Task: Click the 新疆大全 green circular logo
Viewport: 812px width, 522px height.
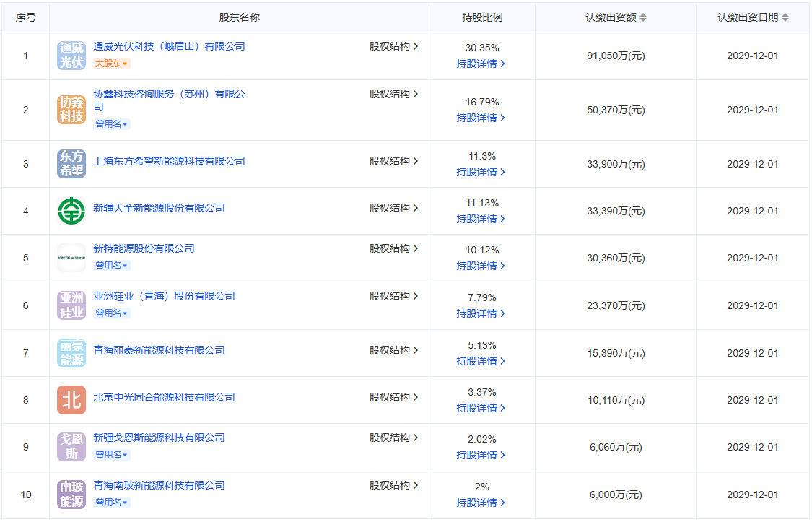Action: 71,211
